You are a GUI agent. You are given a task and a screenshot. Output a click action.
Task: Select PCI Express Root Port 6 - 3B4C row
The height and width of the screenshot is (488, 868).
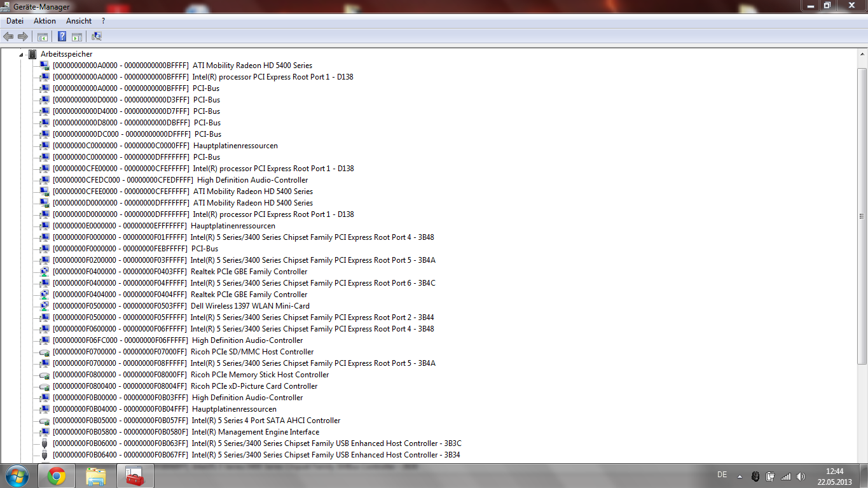pos(244,283)
